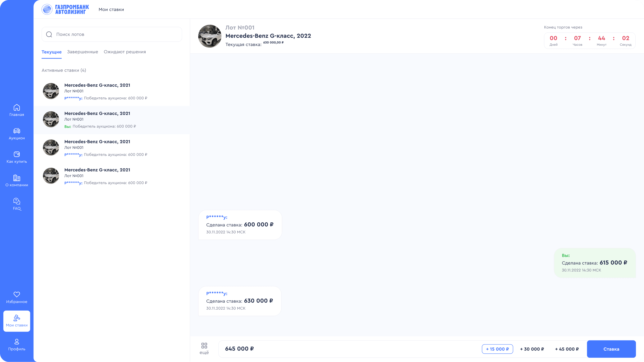The image size is (644, 362).
Task: Switch to Завершенные tab
Action: point(82,52)
